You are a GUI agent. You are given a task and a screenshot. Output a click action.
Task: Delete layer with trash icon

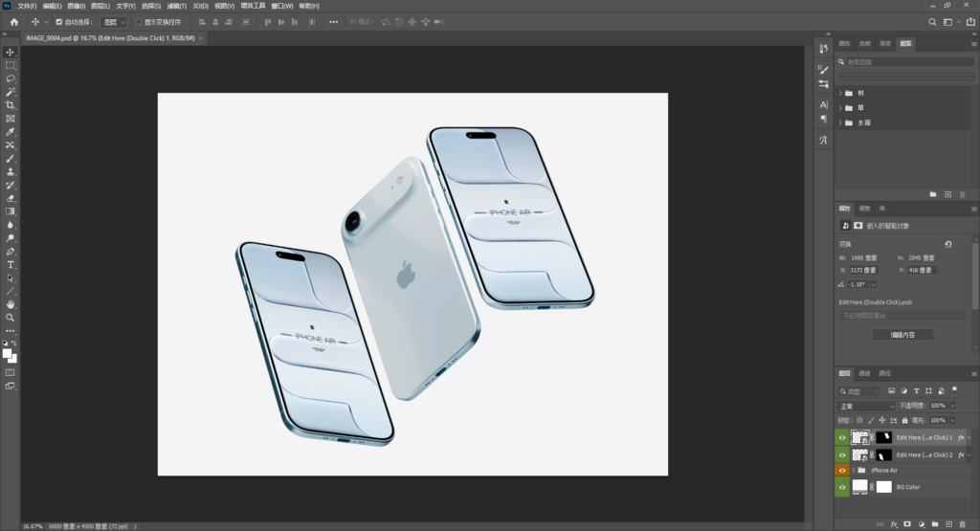pyautogui.click(x=963, y=524)
